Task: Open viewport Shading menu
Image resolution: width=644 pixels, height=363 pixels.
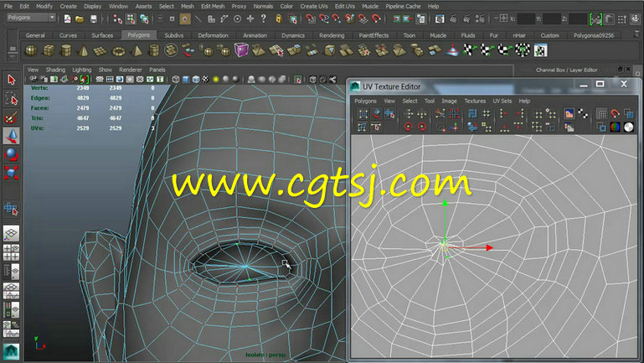Action: [55, 70]
